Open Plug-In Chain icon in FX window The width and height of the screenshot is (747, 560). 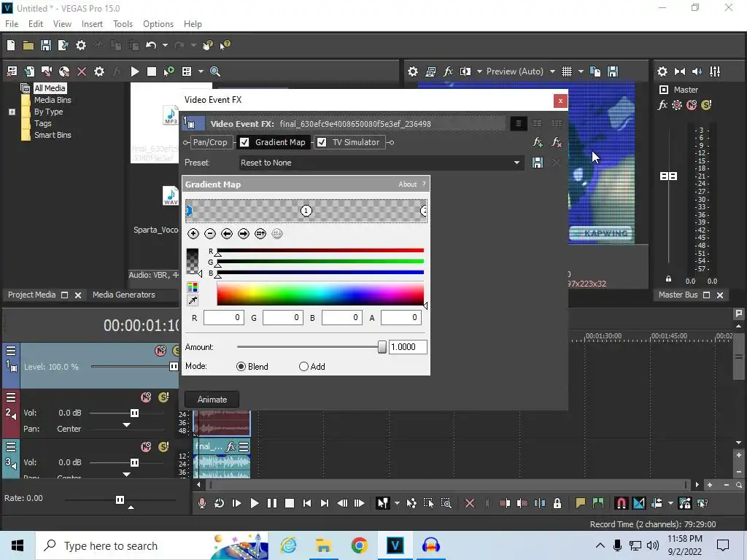point(538,142)
